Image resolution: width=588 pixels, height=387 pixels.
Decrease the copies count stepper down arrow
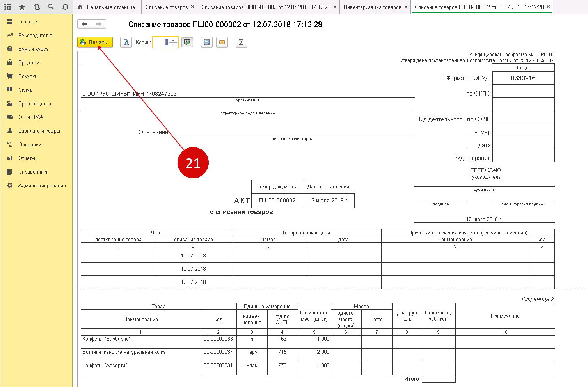174,44
